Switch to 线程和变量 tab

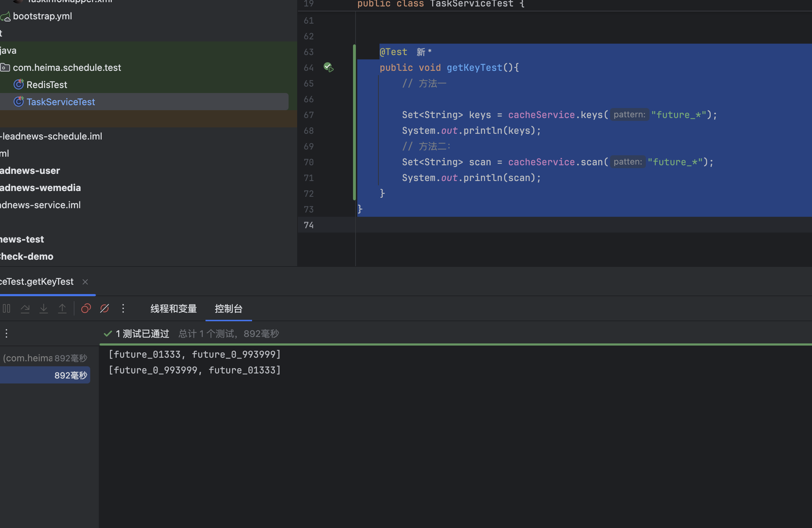tap(174, 308)
